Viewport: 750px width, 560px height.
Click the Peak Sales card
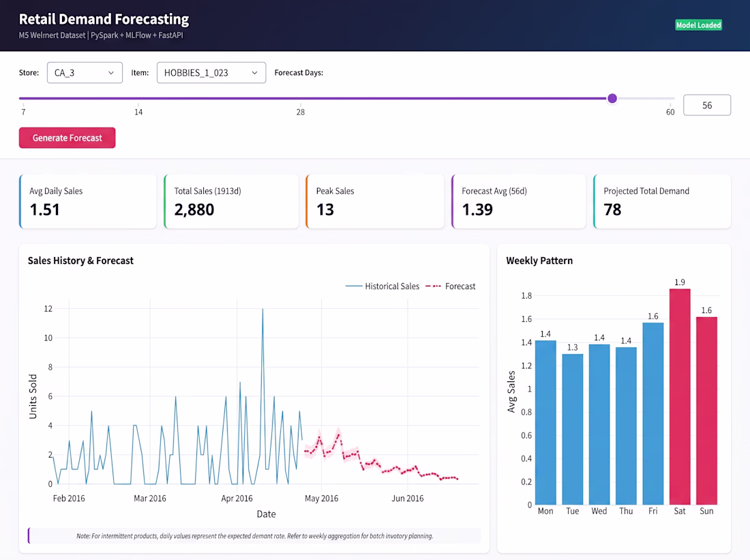point(375,201)
